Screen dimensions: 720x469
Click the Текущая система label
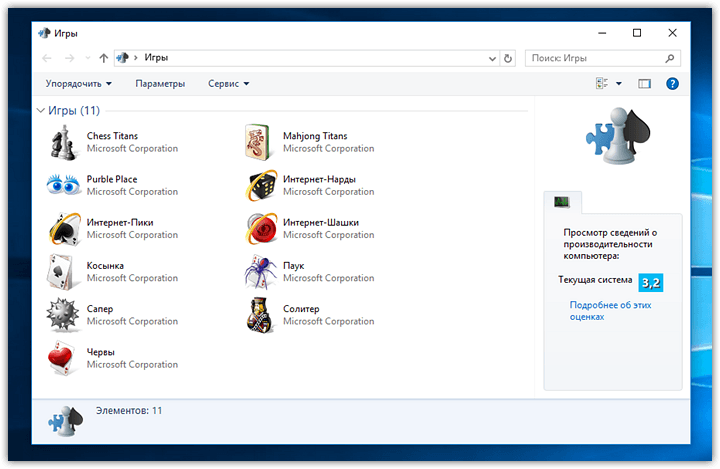(595, 280)
